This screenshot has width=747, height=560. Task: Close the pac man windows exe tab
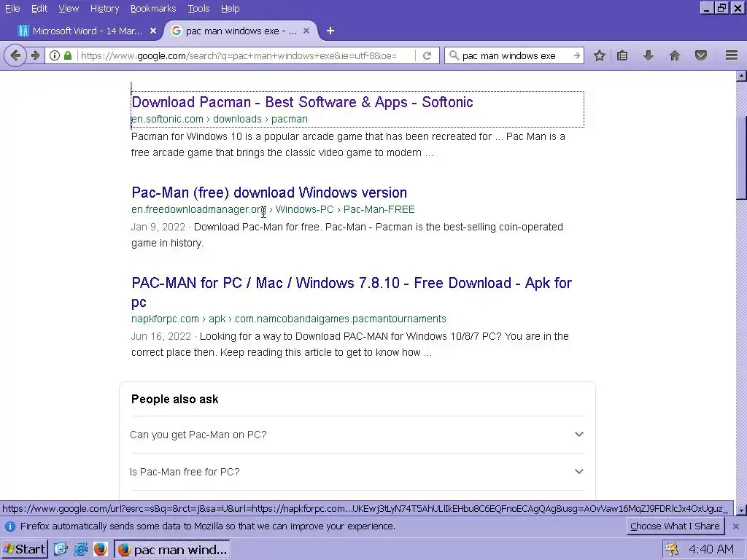306,31
